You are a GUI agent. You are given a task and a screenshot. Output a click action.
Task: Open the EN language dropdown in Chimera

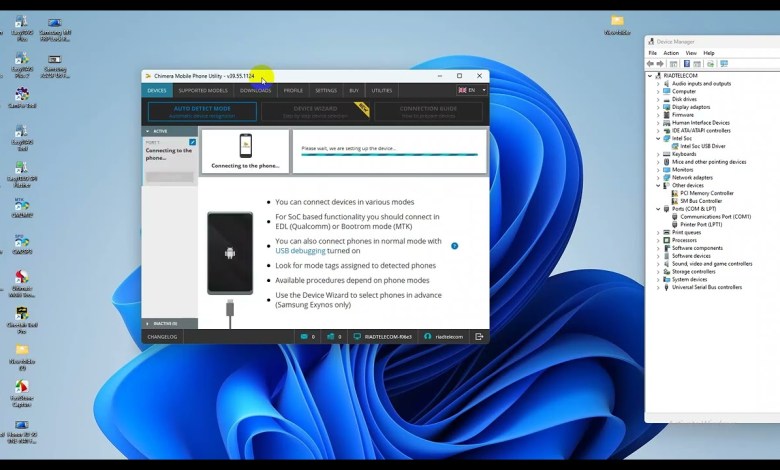click(x=472, y=90)
